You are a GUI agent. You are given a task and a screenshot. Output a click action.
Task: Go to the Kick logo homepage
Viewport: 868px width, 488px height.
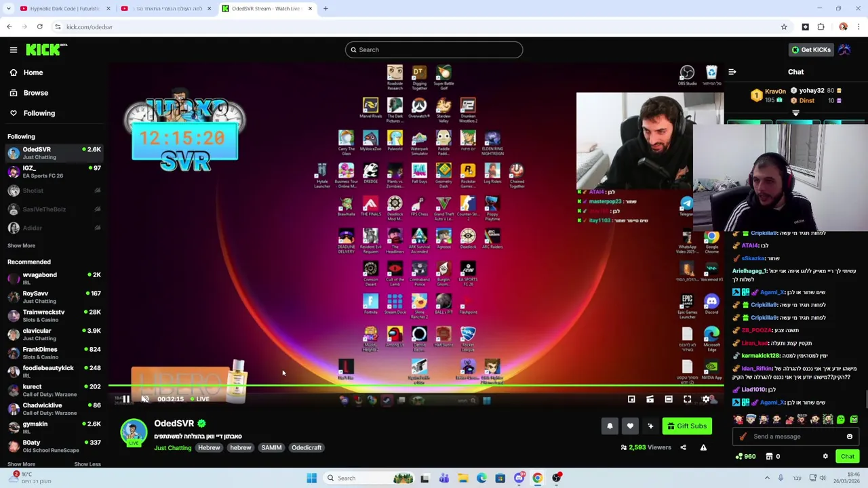click(46, 49)
